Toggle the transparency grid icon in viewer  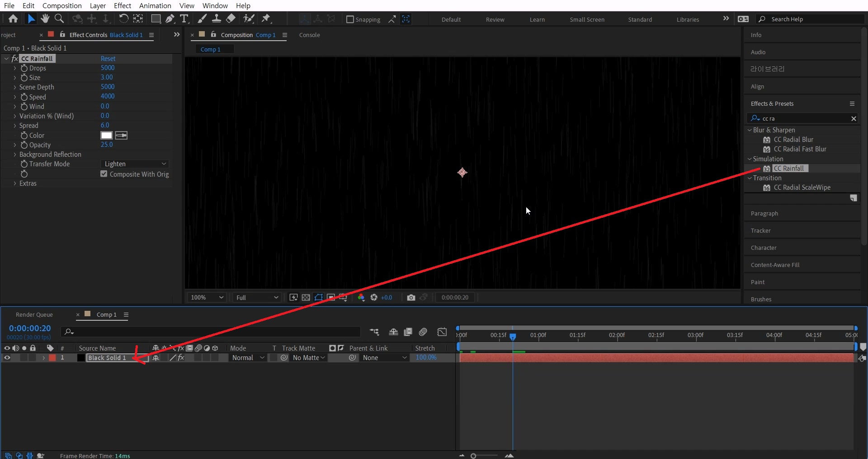click(306, 297)
